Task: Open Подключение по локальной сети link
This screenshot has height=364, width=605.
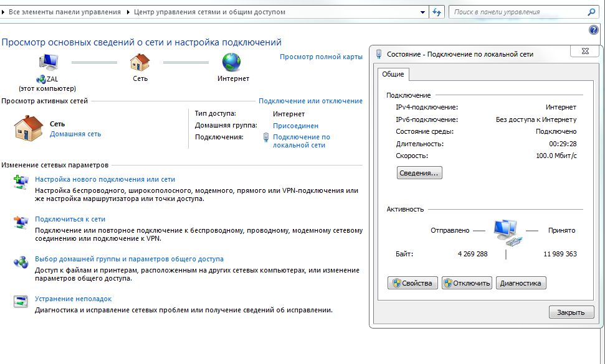Action: [302, 141]
